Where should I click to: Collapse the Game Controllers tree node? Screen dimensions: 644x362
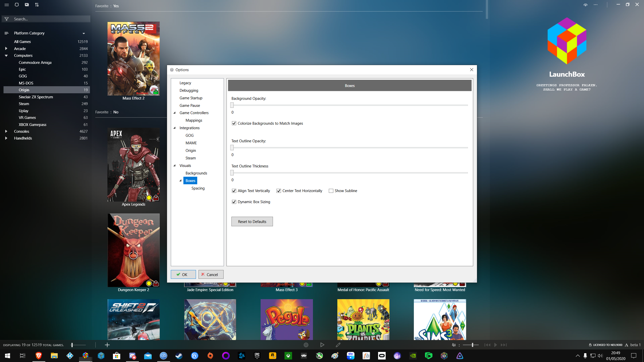coord(175,113)
